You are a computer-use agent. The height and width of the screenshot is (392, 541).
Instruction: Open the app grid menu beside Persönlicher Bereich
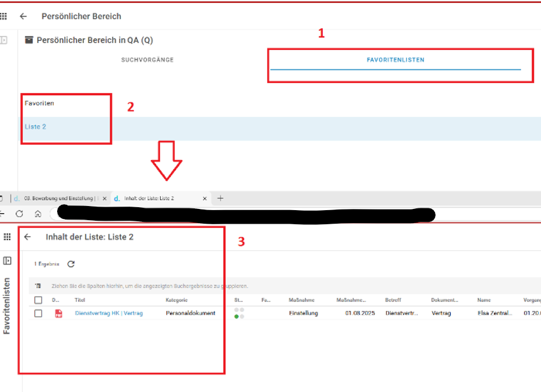pyautogui.click(x=4, y=16)
